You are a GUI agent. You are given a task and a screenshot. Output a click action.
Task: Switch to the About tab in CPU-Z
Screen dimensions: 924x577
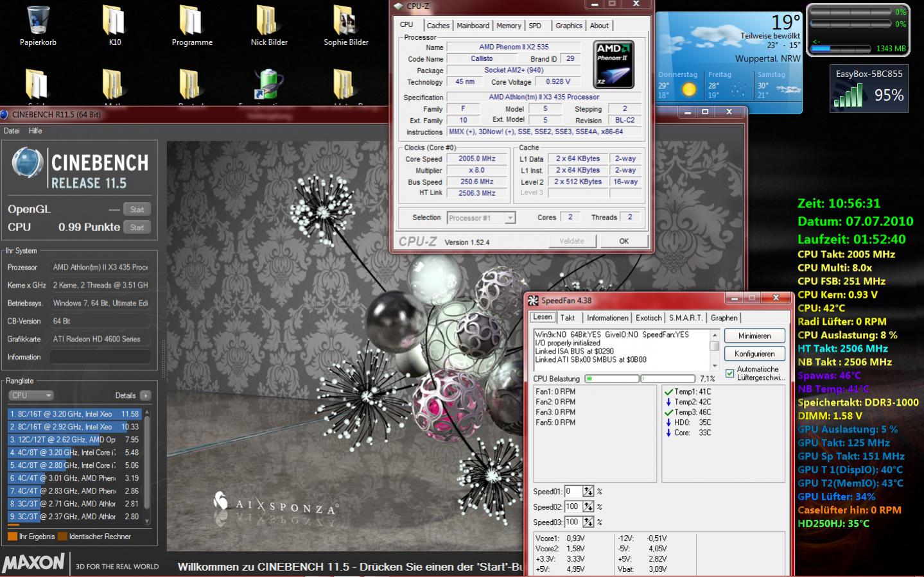click(599, 26)
